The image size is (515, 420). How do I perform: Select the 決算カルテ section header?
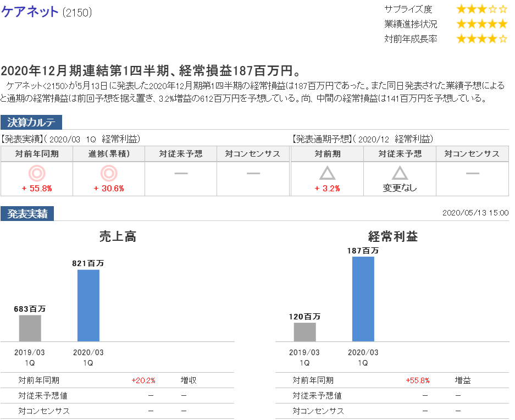coord(31,122)
